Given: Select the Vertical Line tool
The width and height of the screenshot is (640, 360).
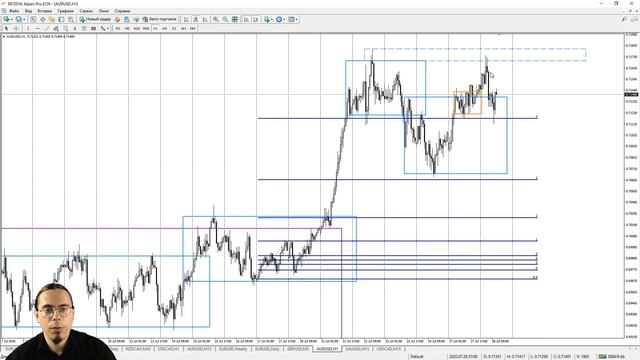Looking at the screenshot, I should pos(28,28).
